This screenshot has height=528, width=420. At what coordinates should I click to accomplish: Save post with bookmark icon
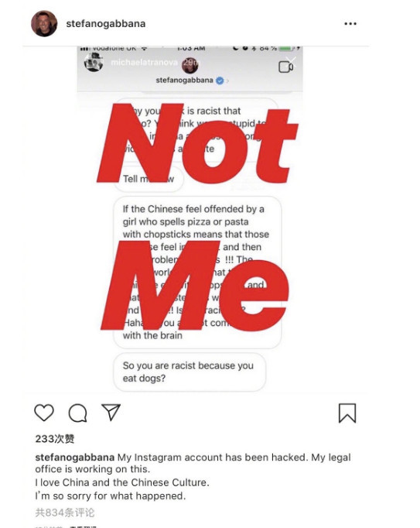click(x=347, y=413)
